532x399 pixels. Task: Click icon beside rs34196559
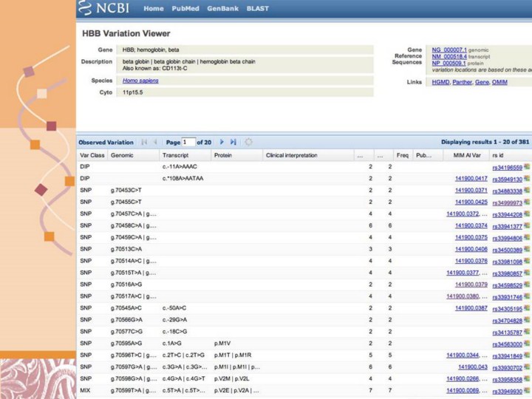[x=527, y=168]
